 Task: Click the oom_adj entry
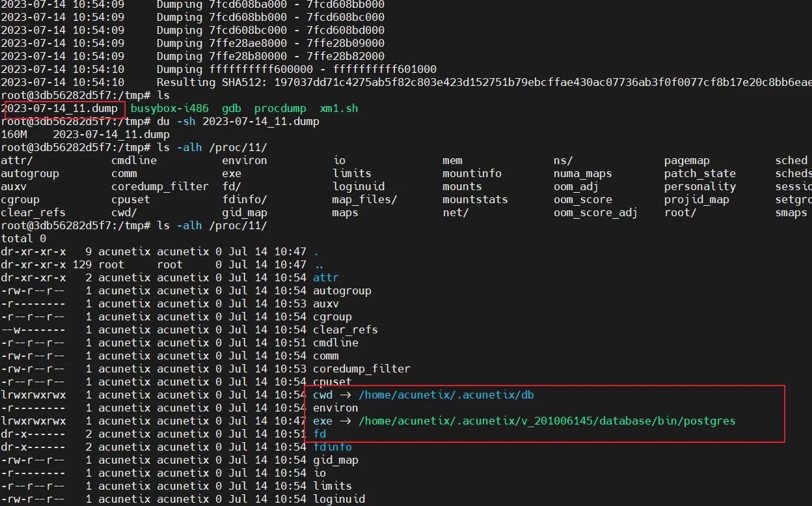[576, 187]
